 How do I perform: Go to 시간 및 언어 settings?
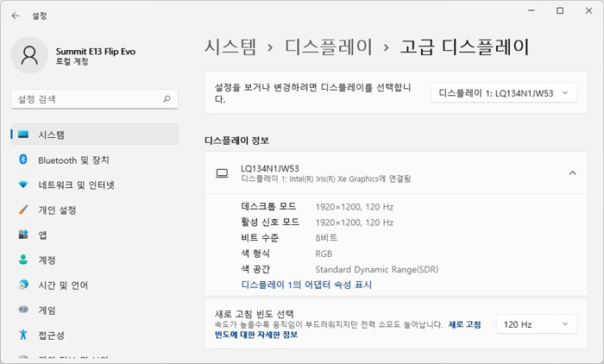click(x=63, y=285)
